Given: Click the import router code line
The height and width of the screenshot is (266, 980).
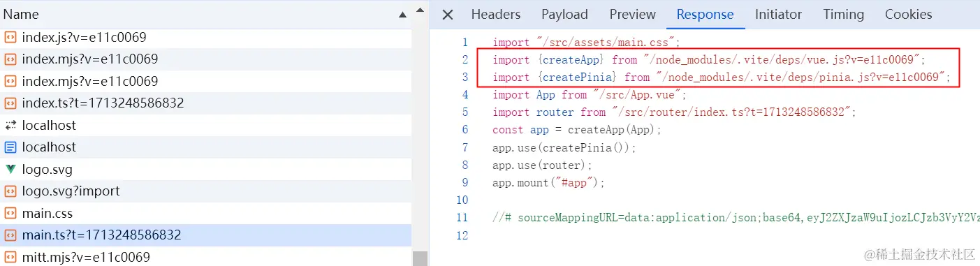Looking at the screenshot, I should (674, 112).
